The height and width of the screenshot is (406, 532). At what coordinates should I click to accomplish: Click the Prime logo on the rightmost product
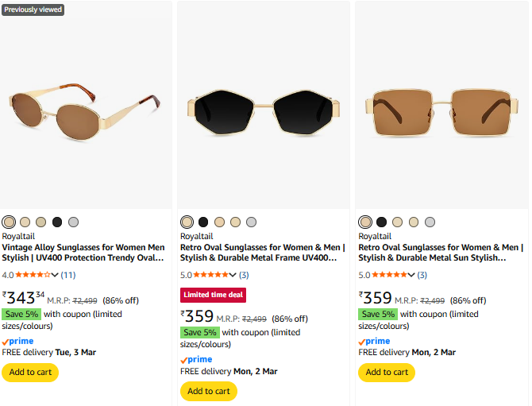(x=374, y=341)
